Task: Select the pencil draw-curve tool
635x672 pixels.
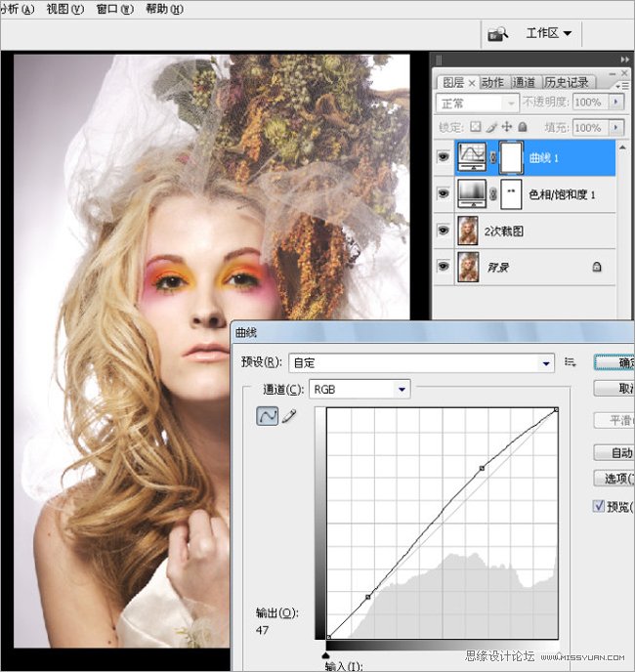Action: pos(288,416)
